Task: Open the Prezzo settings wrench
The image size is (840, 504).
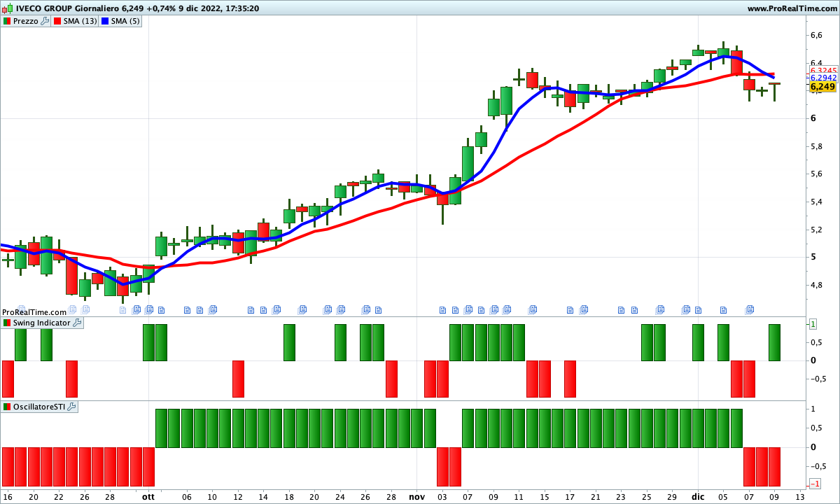Action: (45, 21)
